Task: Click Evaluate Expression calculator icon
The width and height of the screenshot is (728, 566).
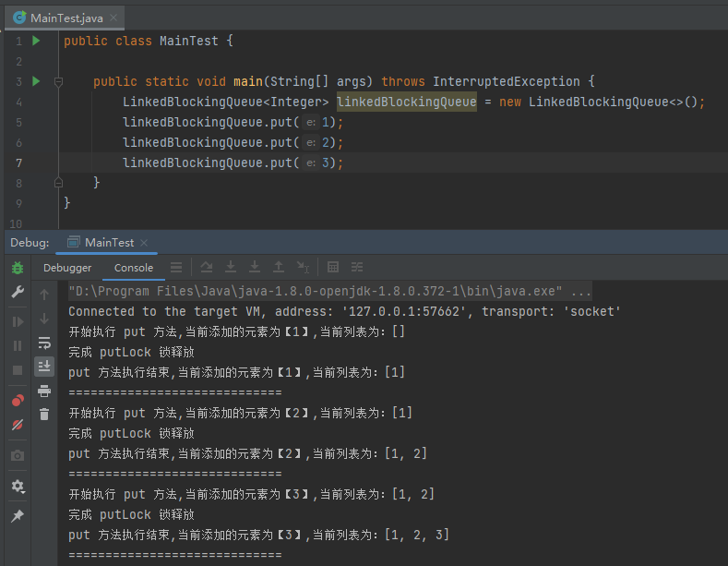Action: pyautogui.click(x=333, y=267)
